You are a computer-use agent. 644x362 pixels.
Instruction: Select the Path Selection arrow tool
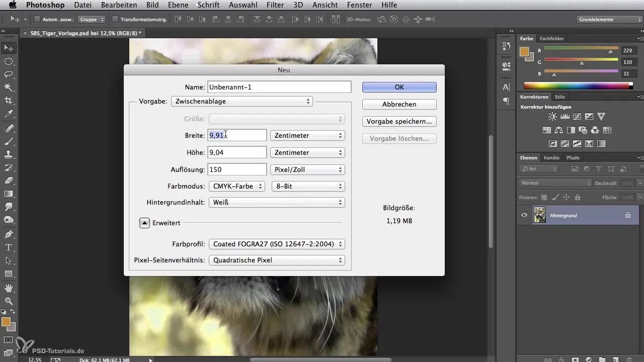(9, 260)
